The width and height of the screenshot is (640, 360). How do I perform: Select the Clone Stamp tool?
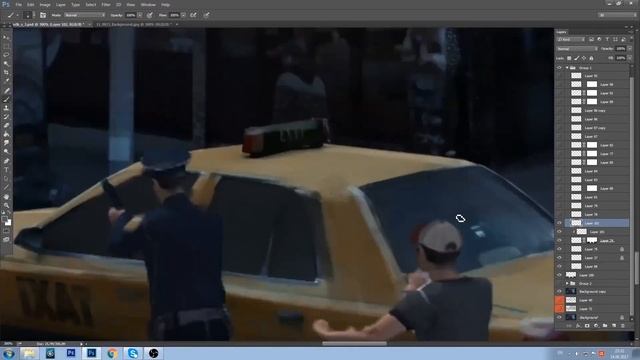6,108
